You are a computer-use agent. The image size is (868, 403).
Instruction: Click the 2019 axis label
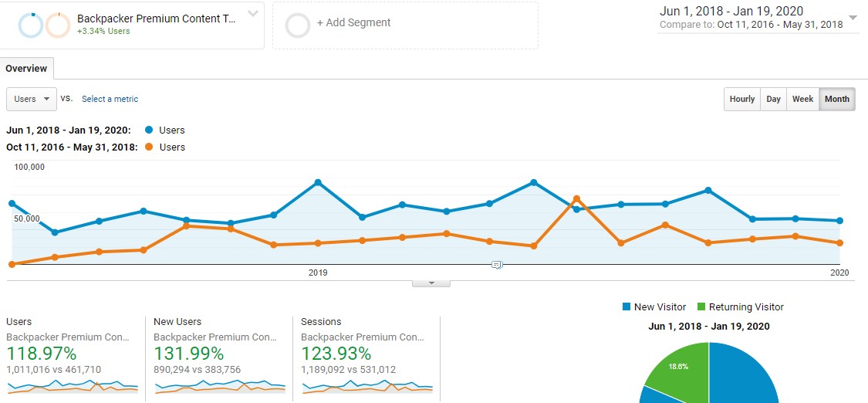pos(318,273)
